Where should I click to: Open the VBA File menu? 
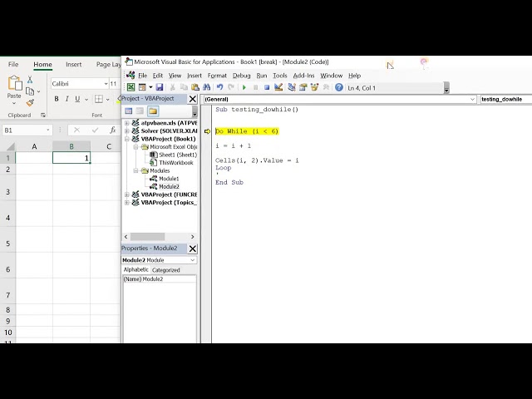point(142,76)
